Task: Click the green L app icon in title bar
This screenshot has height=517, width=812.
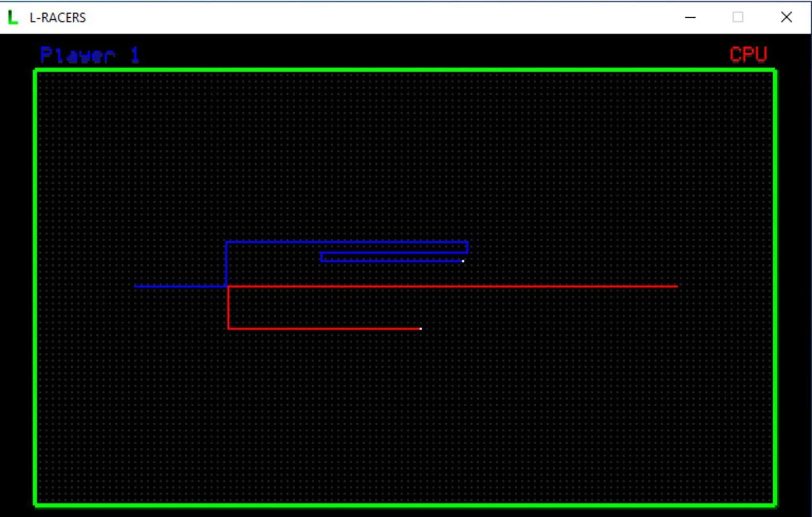Action: tap(13, 17)
